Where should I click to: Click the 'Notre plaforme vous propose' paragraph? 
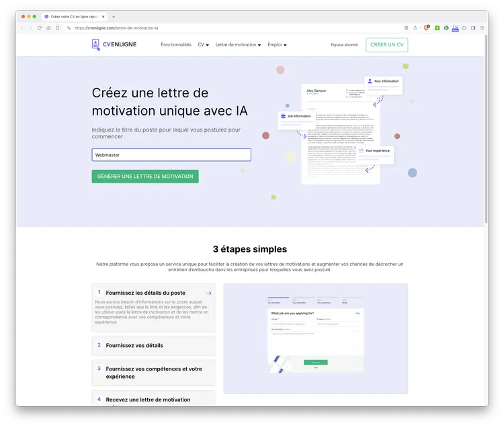click(x=250, y=267)
